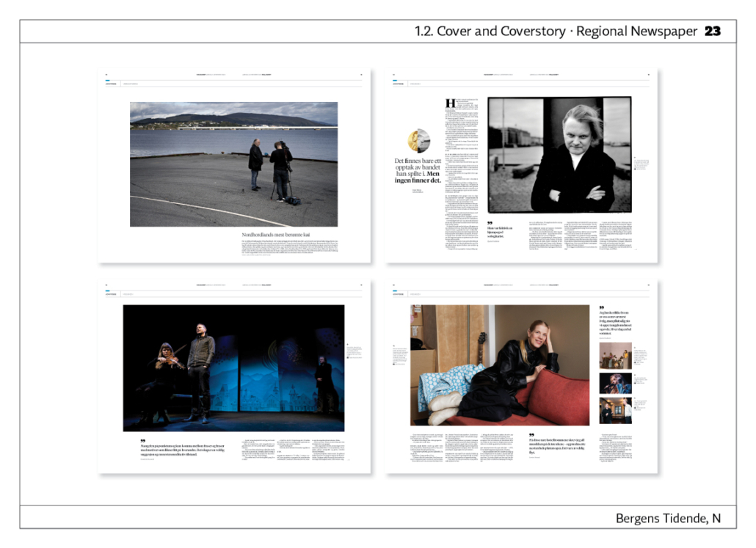The image size is (756, 548).
Task: Click the quotation mark above the stage photo quote
Action: (x=142, y=440)
